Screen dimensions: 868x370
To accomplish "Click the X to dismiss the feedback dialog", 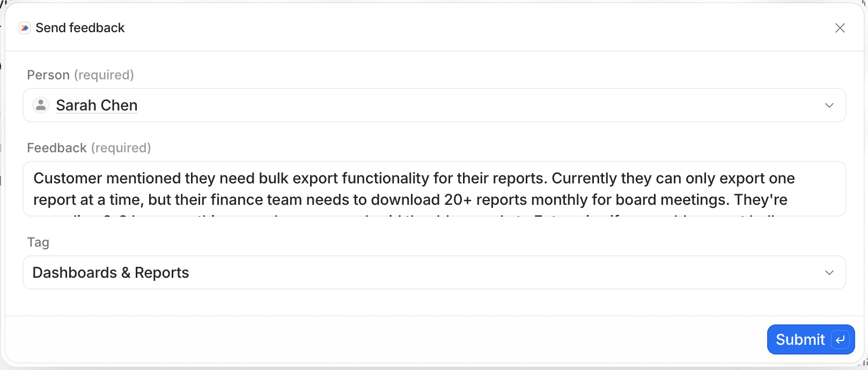I will point(840,27).
